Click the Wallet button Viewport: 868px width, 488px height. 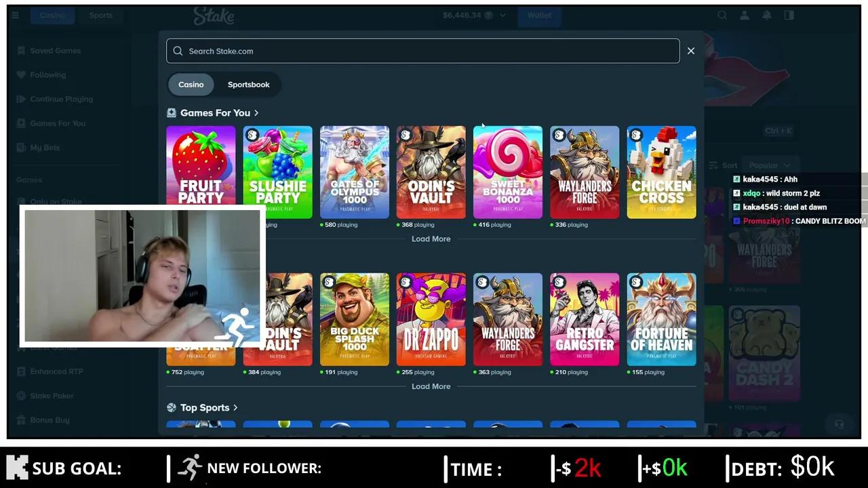539,15
